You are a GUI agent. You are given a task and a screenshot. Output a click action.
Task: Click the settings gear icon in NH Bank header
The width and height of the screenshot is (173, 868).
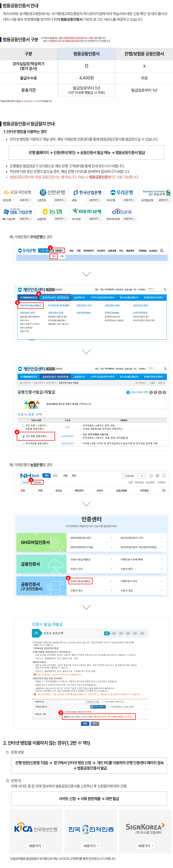(157, 476)
